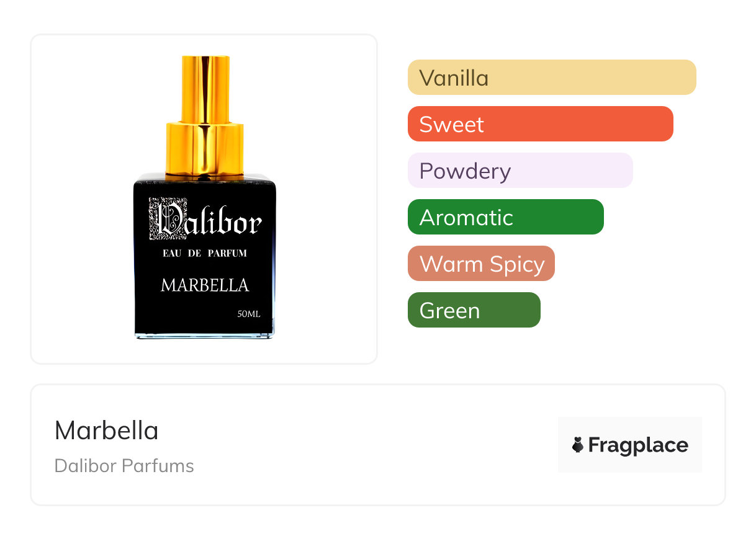The image size is (756, 536).
Task: Select the Sweet accord bar
Action: pyautogui.click(x=540, y=124)
